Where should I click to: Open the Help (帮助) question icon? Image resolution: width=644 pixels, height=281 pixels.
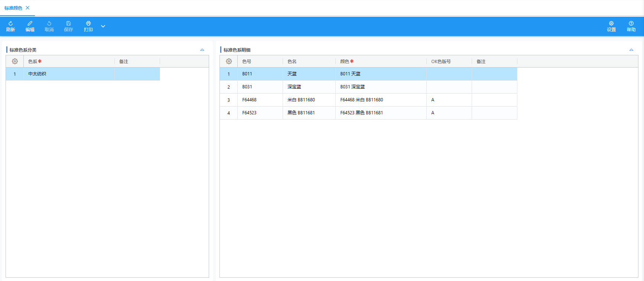[631, 24]
